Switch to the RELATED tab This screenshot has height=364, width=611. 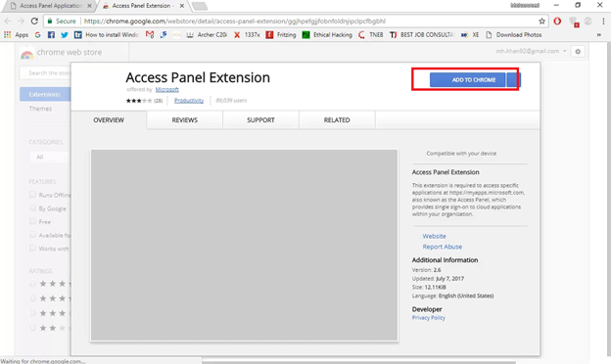tap(337, 120)
